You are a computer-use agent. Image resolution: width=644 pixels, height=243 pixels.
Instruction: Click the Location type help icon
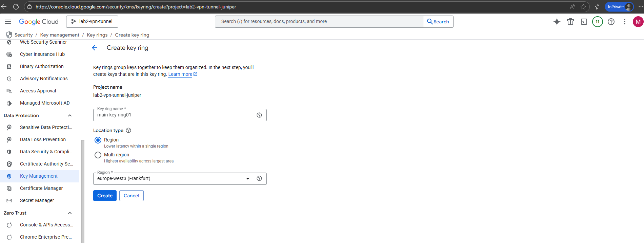pos(128,130)
